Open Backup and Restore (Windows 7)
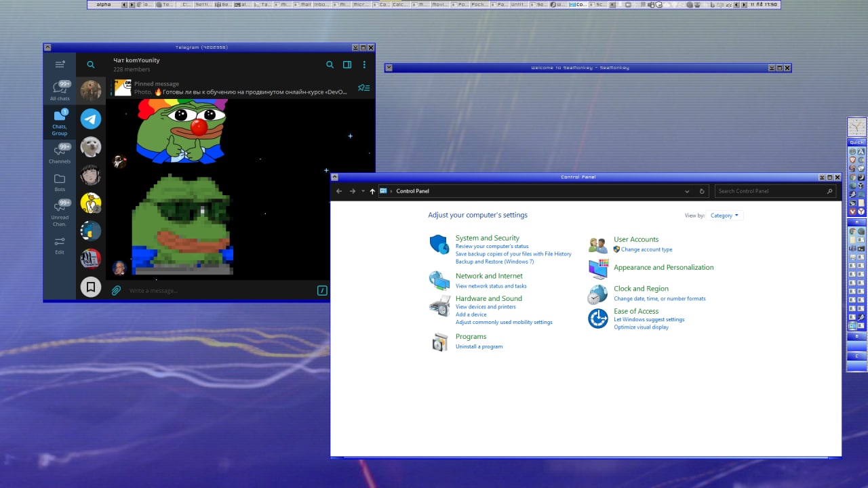The image size is (868, 488). [494, 262]
